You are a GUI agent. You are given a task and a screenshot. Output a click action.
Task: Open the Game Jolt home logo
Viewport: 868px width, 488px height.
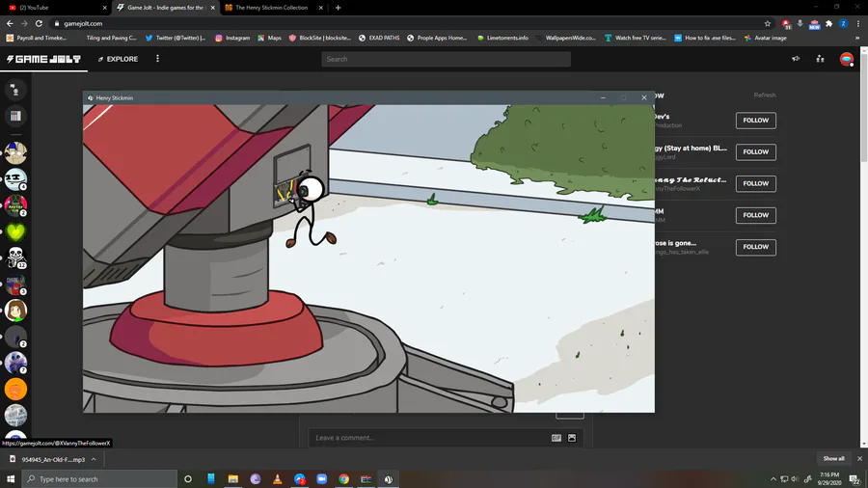pyautogui.click(x=43, y=59)
